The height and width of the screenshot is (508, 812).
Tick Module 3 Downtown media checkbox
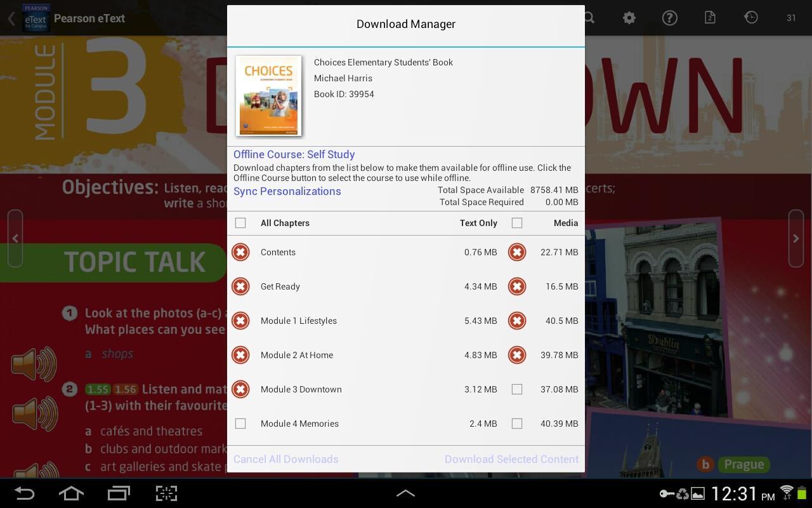(x=517, y=389)
